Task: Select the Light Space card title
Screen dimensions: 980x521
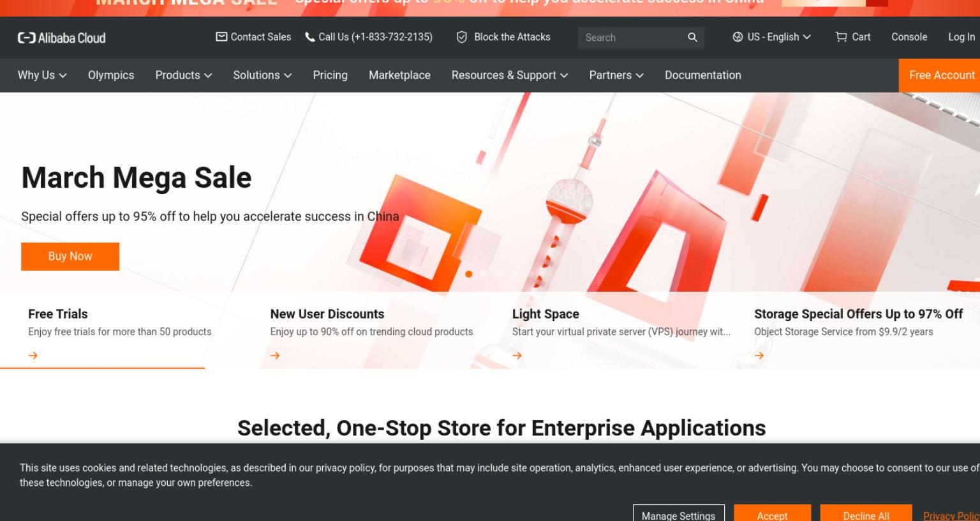Action: [x=546, y=314]
